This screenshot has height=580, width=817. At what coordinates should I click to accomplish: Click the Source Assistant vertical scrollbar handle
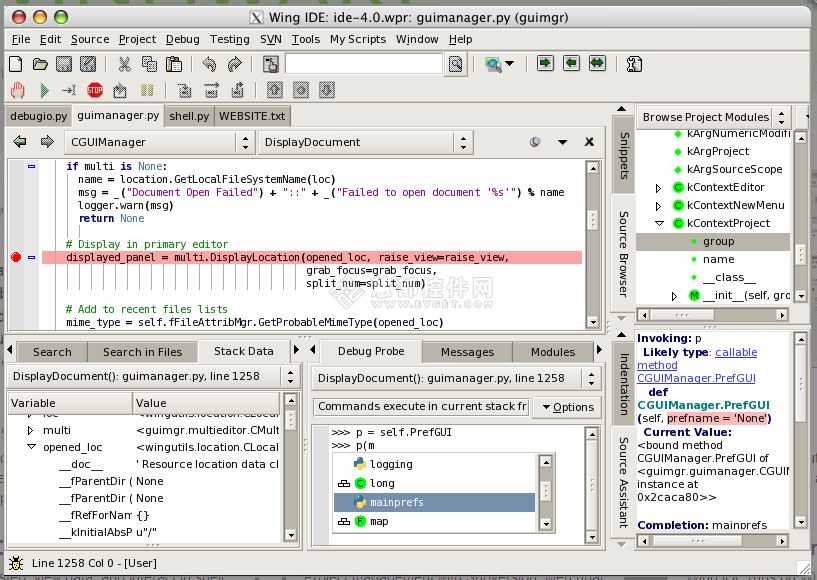pos(801,383)
